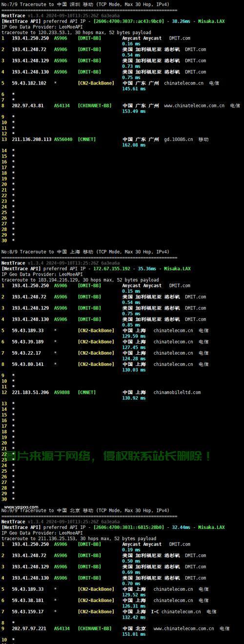Click IP 202.97.43.81 in first traceroute
Viewport: 244px width, 644px height.
(28, 106)
